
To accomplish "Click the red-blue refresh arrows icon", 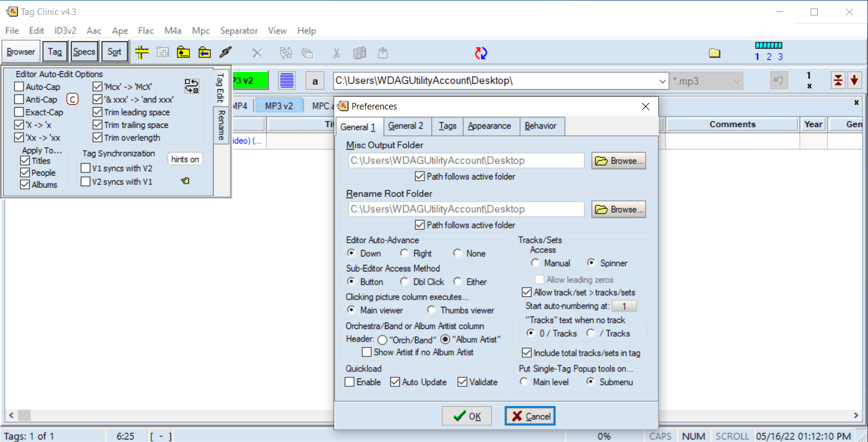I will tap(481, 53).
